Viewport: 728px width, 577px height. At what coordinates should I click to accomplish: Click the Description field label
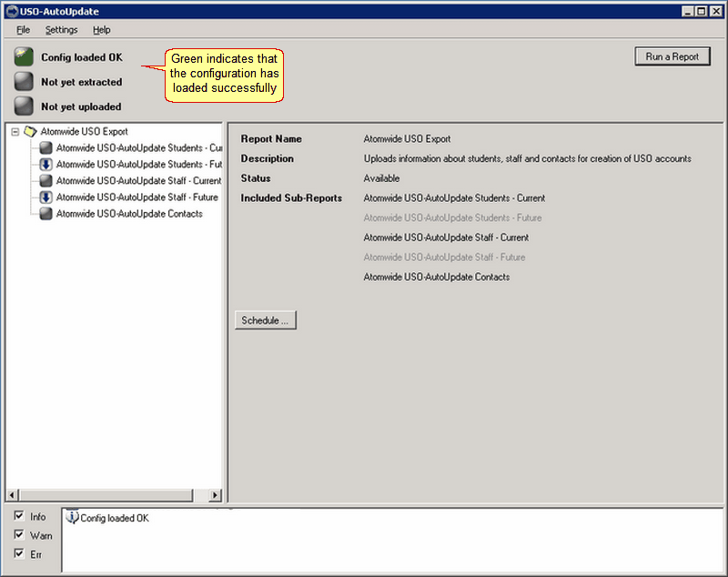pos(267,158)
